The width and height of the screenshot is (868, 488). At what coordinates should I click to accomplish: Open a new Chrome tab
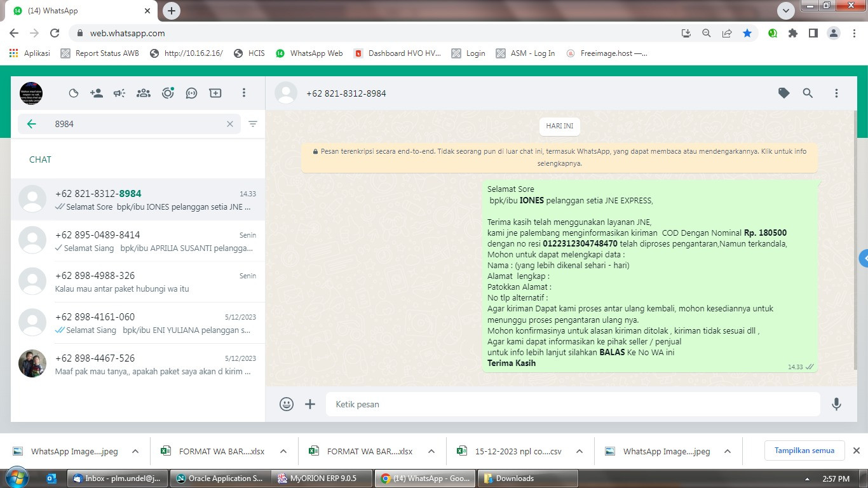tap(171, 11)
